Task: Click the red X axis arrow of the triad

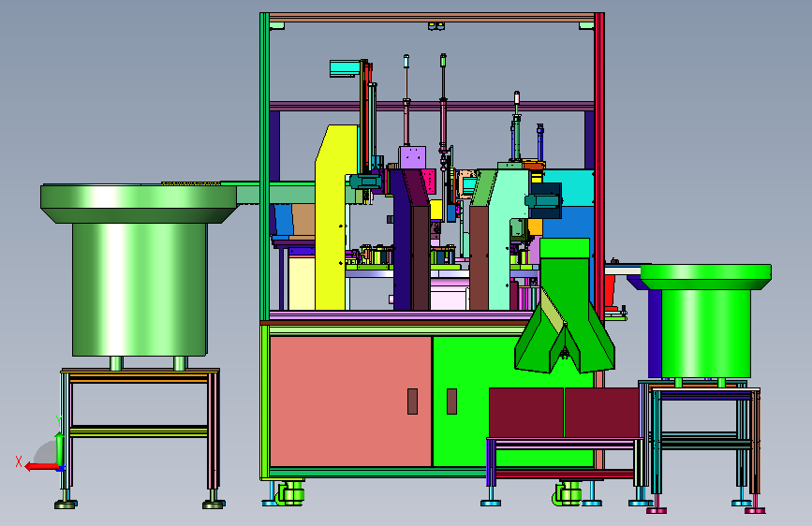Action: click(41, 467)
